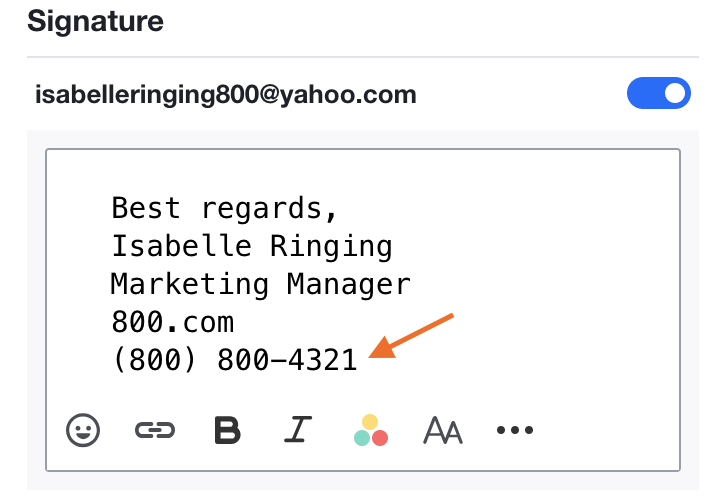Click the word "Manager" in signature
The width and height of the screenshot is (722, 500).
349,284
